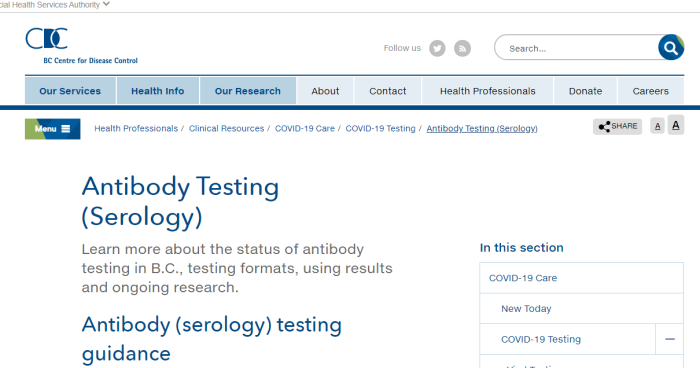Open the Our Services menu

70,91
